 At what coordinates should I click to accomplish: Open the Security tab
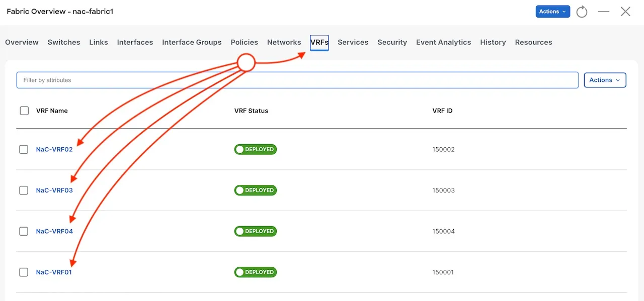[392, 42]
